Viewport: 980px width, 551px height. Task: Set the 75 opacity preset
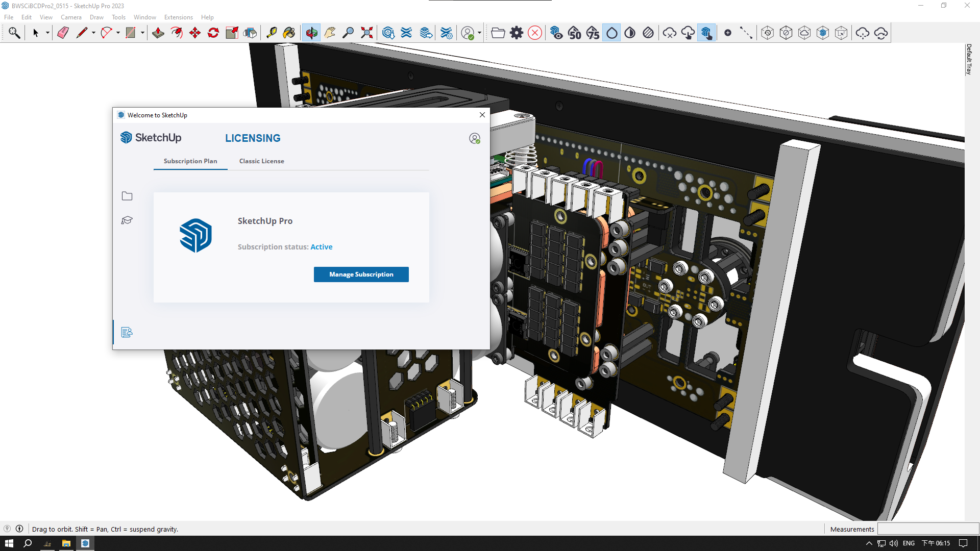tap(593, 33)
